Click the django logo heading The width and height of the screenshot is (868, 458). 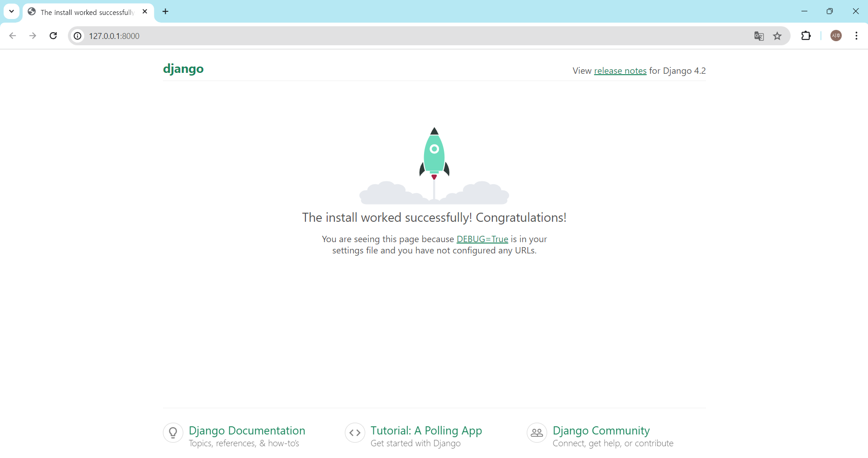click(x=183, y=69)
